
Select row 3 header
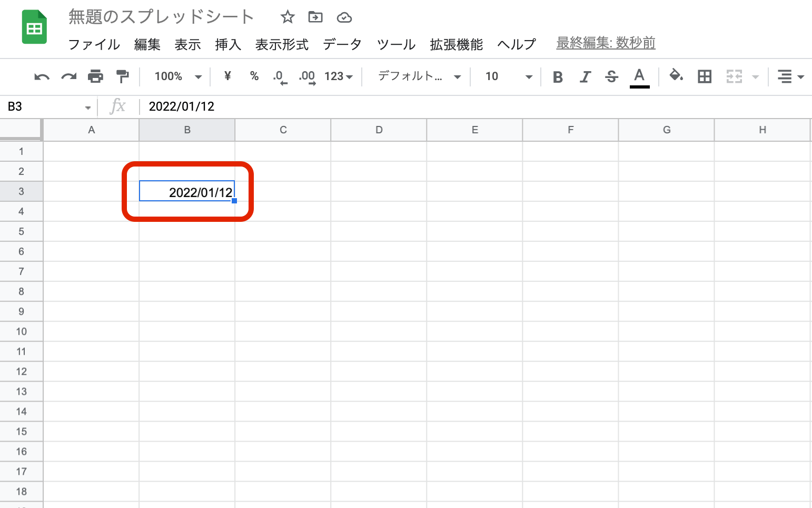[x=21, y=191]
